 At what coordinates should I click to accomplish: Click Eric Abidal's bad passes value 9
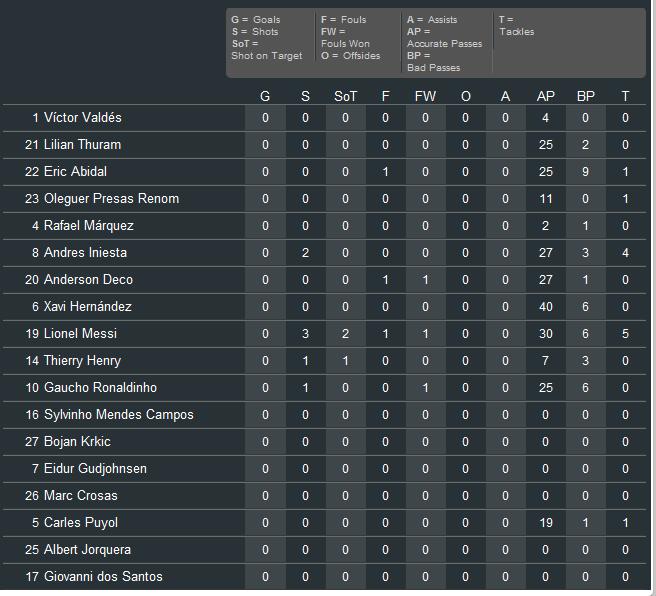click(x=585, y=171)
